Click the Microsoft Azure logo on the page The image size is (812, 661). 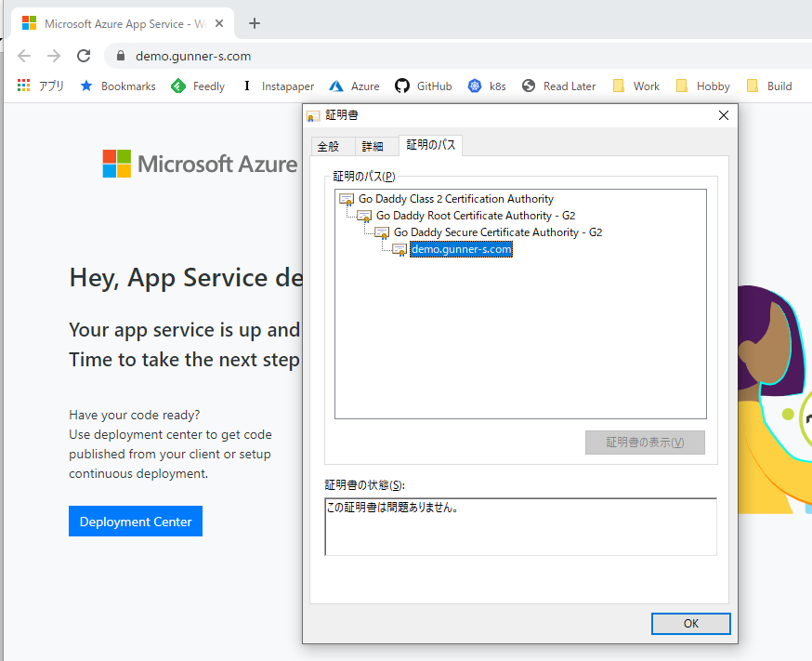[200, 164]
